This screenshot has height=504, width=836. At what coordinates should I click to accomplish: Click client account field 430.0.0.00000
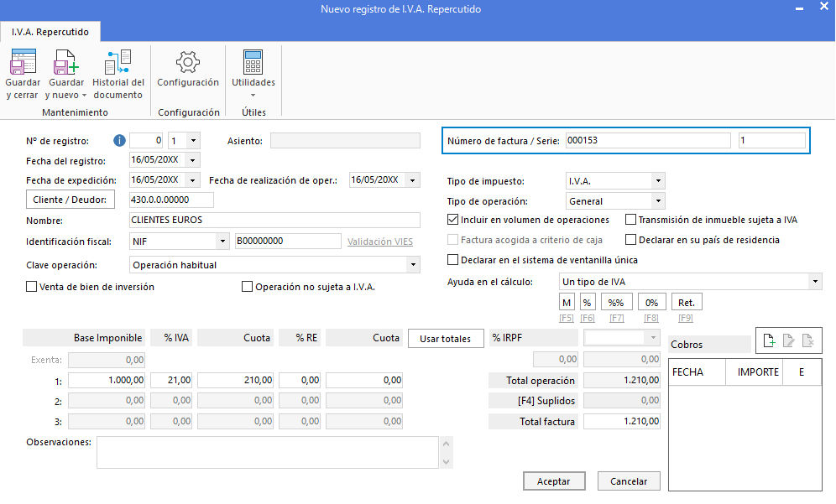coord(172,200)
